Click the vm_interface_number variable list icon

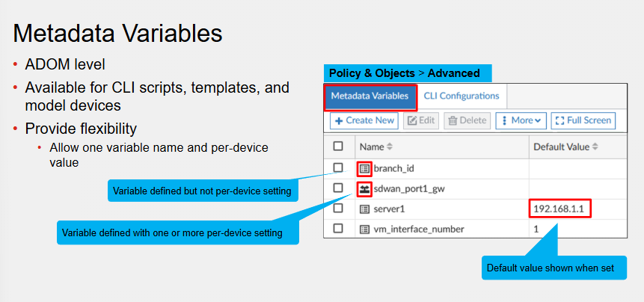(x=364, y=229)
